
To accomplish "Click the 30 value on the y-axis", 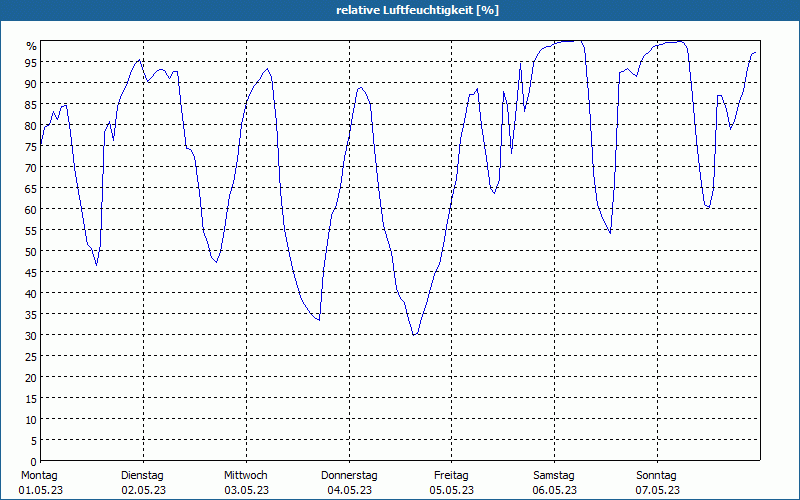I will [x=31, y=336].
